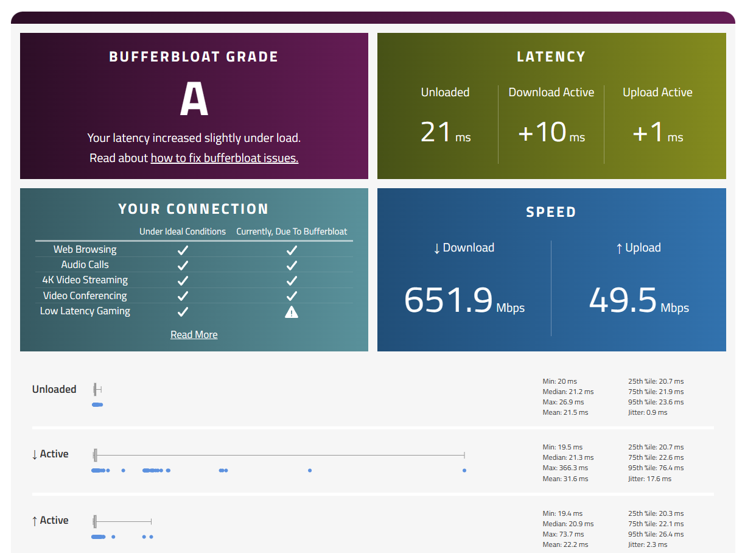Follow the Read More link
This screenshot has width=756, height=553.
(x=194, y=334)
